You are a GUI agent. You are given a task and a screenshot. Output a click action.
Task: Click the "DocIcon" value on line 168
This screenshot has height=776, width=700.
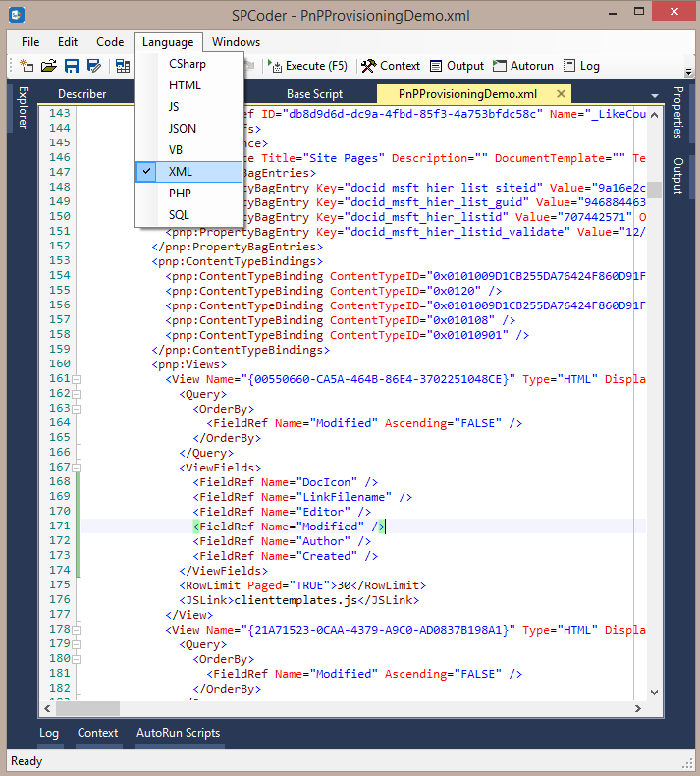(x=326, y=482)
